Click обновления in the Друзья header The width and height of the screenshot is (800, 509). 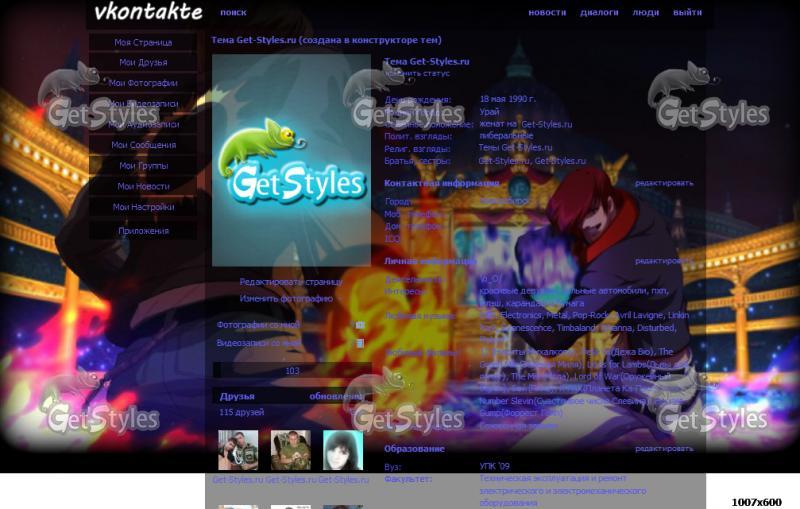(x=336, y=396)
